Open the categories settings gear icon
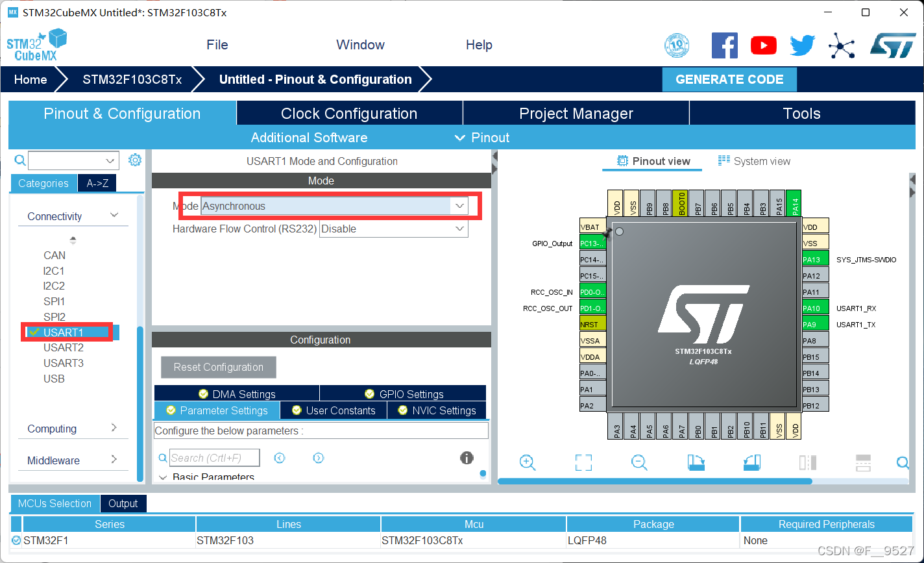Screen dimensions: 924x563 pyautogui.click(x=135, y=160)
